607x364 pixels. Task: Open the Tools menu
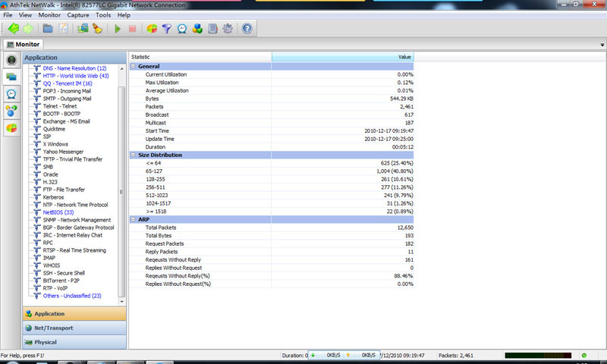(x=103, y=14)
